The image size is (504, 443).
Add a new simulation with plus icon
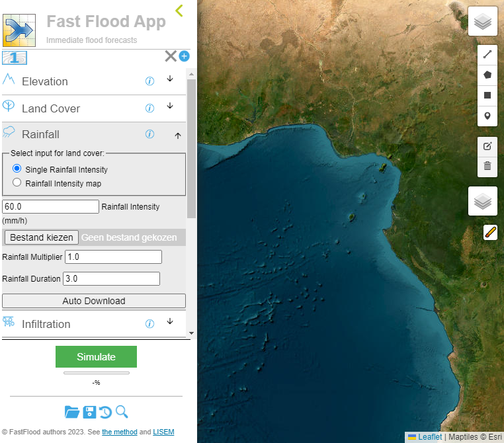pyautogui.click(x=185, y=56)
